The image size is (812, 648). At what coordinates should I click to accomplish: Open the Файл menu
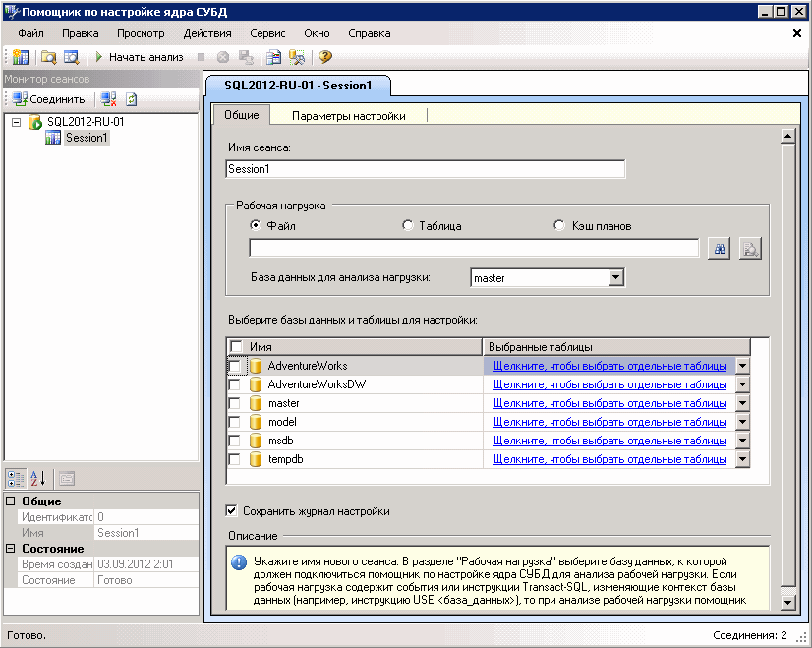point(30,33)
